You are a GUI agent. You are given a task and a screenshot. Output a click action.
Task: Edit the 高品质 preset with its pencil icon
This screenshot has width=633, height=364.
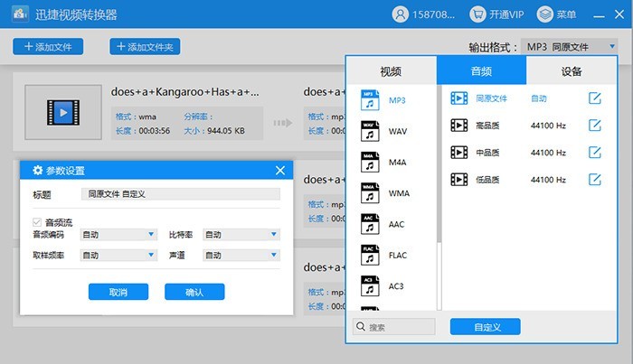pos(595,126)
